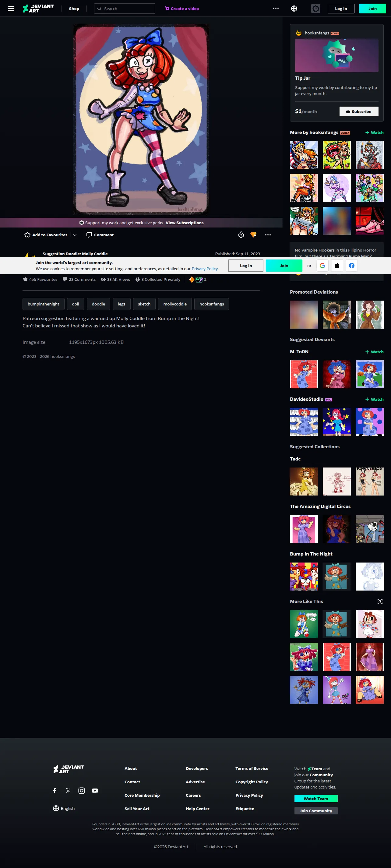Screen dimensions: 391x868
Task: Select the hooksnfangs tag
Action: [x=212, y=304]
